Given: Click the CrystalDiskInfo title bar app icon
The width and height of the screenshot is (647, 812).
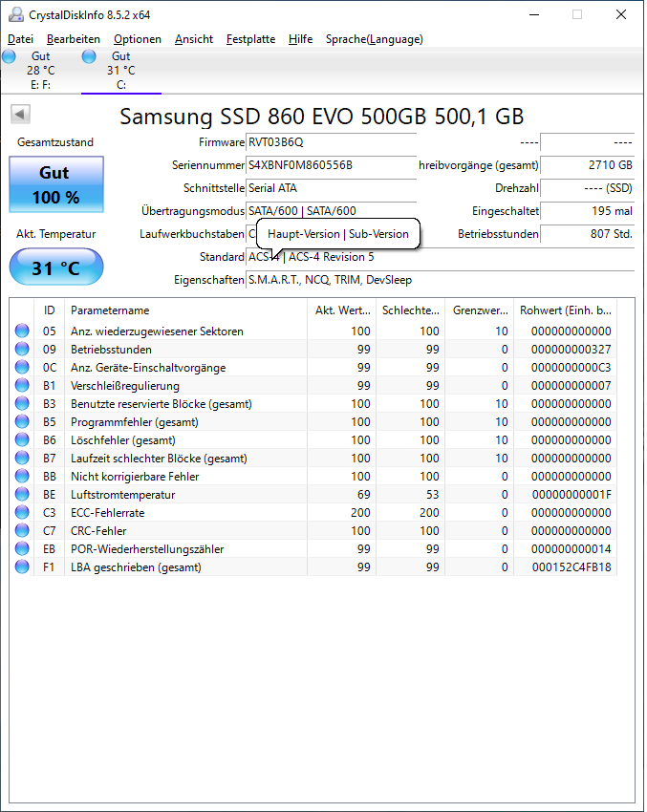Looking at the screenshot, I should click(x=15, y=14).
